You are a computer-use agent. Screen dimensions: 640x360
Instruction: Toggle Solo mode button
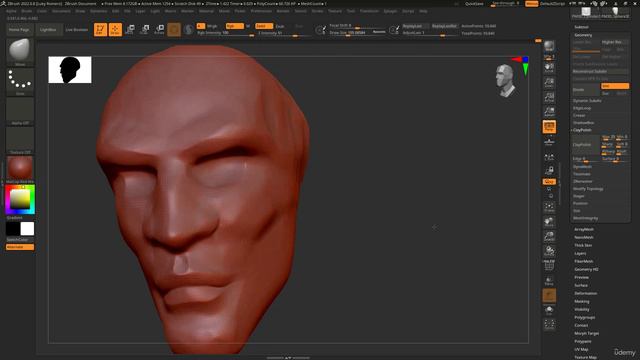coord(549,310)
